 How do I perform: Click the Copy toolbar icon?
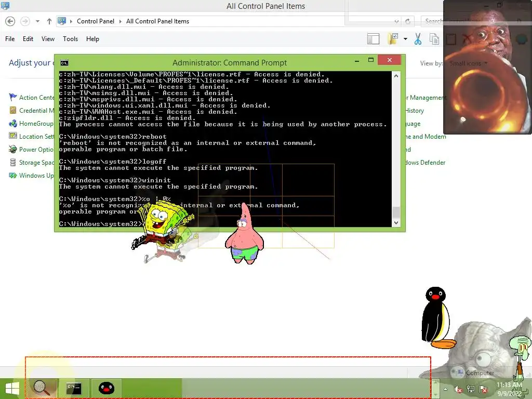434,38
